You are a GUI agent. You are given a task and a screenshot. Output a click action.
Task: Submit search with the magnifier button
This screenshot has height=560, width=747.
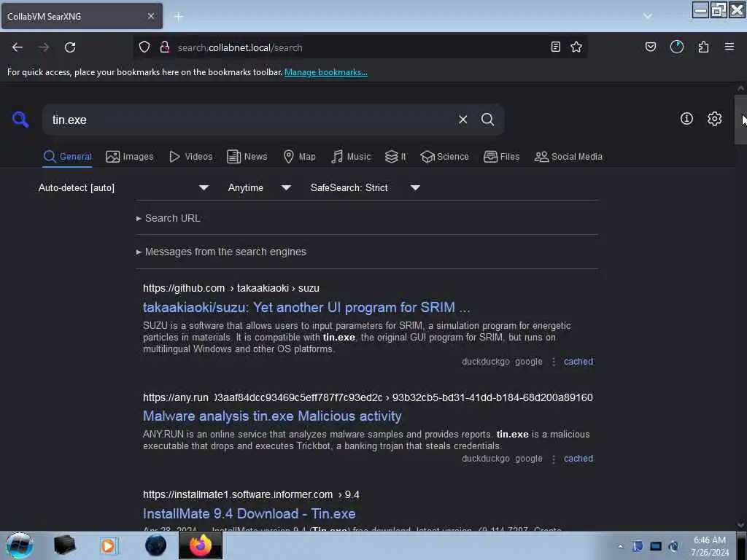pos(488,120)
